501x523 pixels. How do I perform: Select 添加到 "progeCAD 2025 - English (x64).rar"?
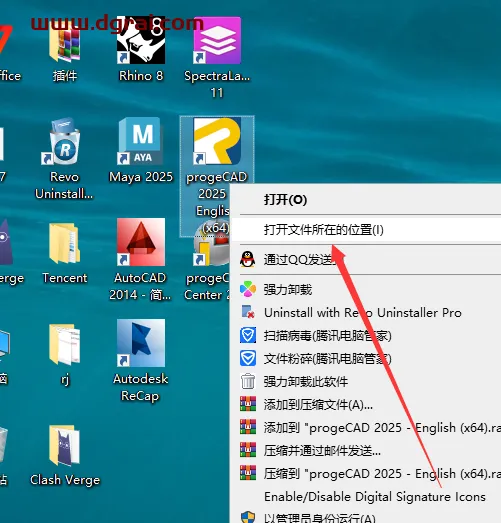pos(366,428)
